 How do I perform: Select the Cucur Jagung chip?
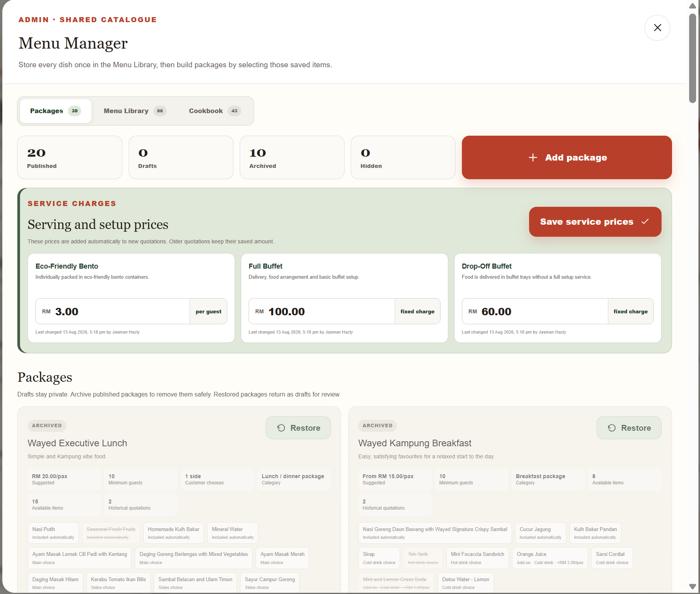click(x=540, y=533)
